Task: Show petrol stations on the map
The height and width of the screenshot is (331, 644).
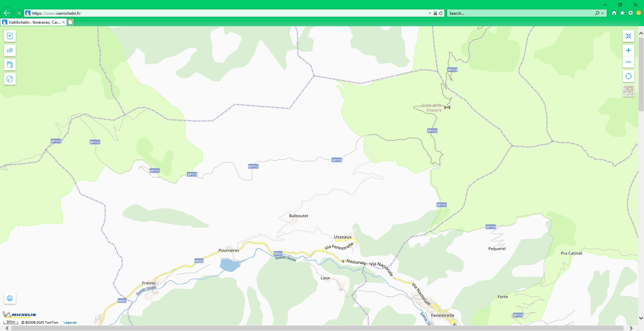Action: tap(10, 65)
